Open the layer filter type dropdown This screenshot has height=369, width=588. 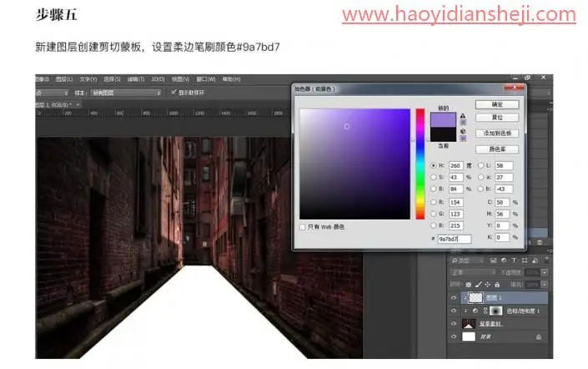pyautogui.click(x=467, y=260)
